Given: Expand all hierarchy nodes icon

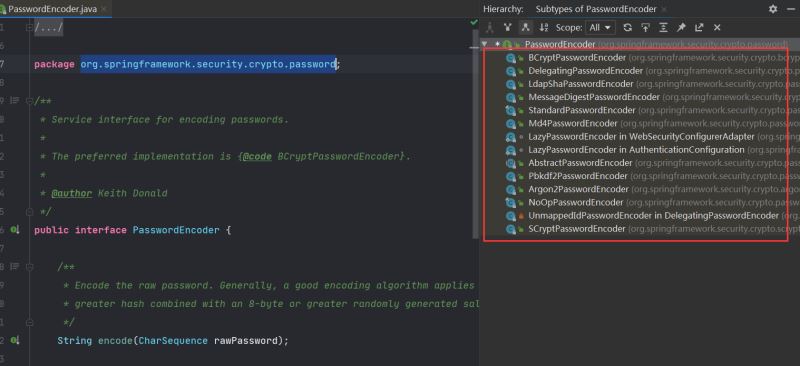Looking at the screenshot, I should (x=663, y=28).
